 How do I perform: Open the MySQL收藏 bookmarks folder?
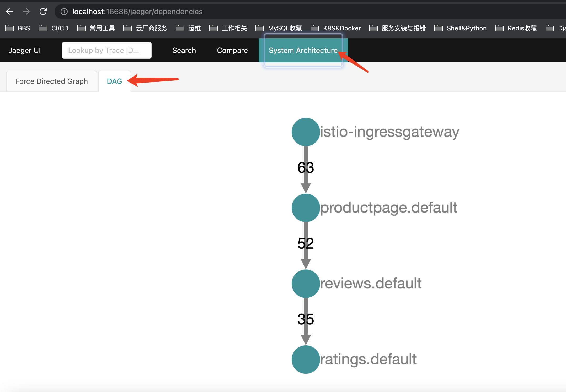279,28
